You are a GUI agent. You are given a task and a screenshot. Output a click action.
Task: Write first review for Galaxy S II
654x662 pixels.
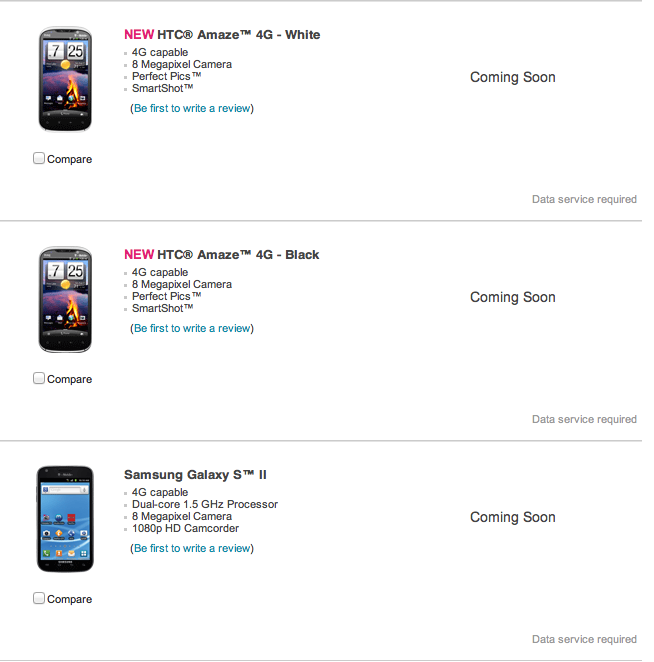click(x=192, y=548)
